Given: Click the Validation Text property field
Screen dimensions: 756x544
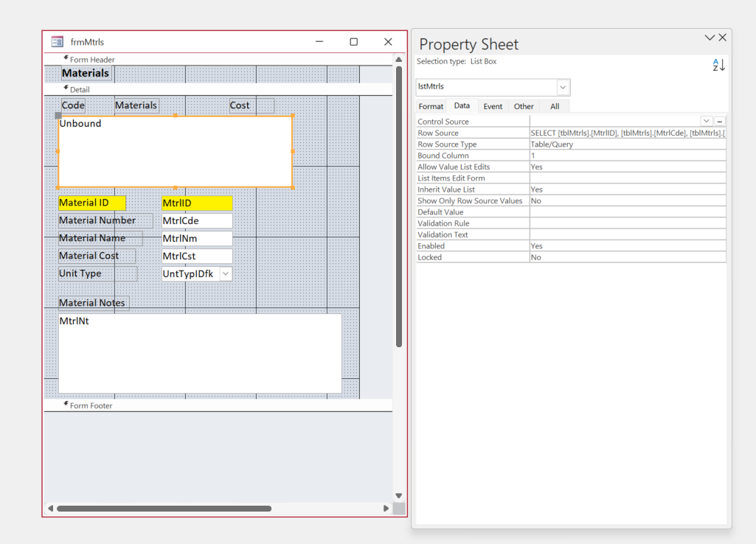Looking at the screenshot, I should pos(627,234).
